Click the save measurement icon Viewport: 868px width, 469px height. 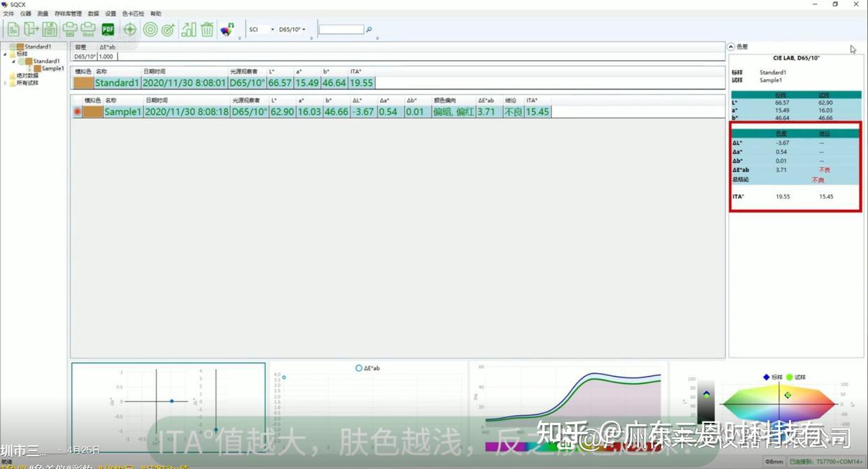point(48,29)
